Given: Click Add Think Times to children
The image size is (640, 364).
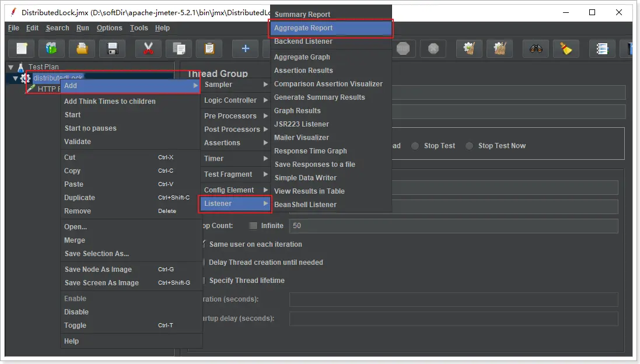Looking at the screenshot, I should click(130, 101).
